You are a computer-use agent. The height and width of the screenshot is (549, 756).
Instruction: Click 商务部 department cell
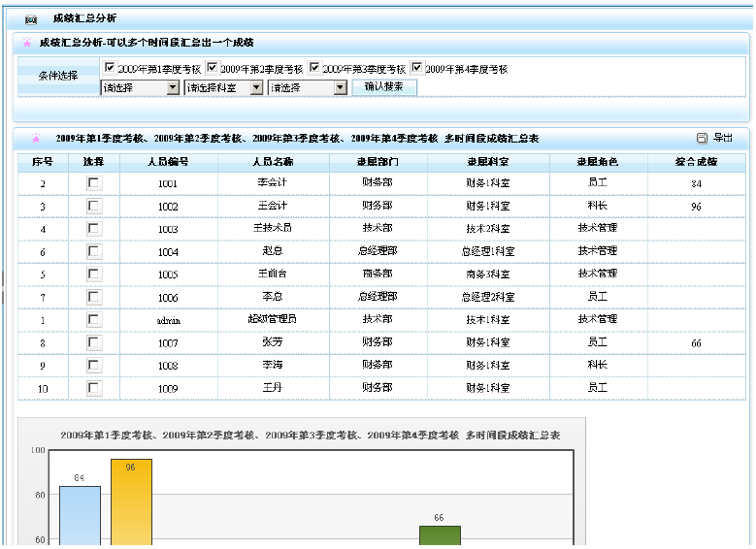click(x=378, y=274)
